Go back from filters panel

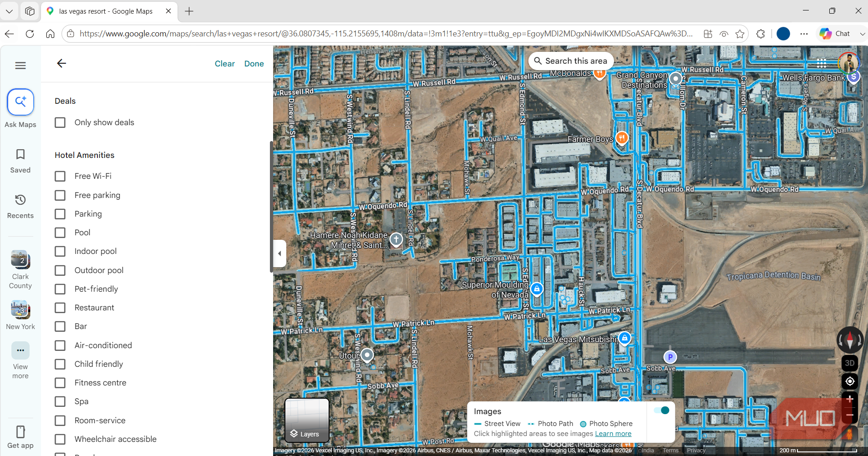pos(61,63)
